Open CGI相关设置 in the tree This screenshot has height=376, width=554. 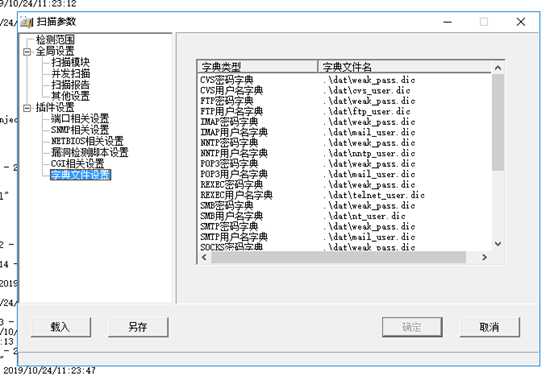[77, 164]
